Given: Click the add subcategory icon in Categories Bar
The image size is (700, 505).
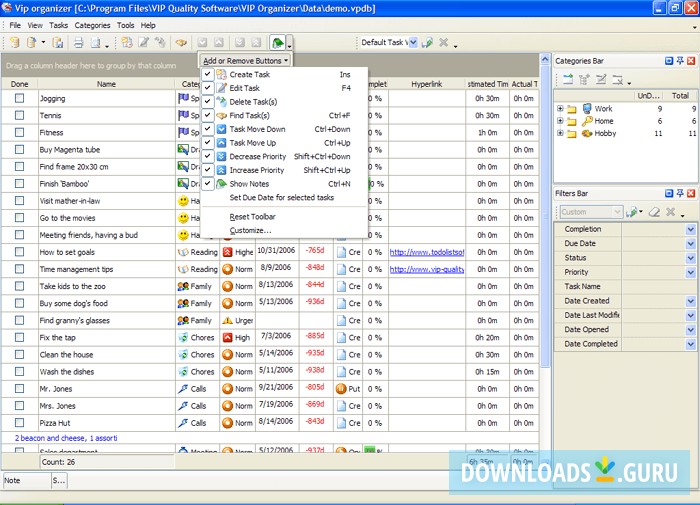Looking at the screenshot, I should pyautogui.click(x=584, y=80).
